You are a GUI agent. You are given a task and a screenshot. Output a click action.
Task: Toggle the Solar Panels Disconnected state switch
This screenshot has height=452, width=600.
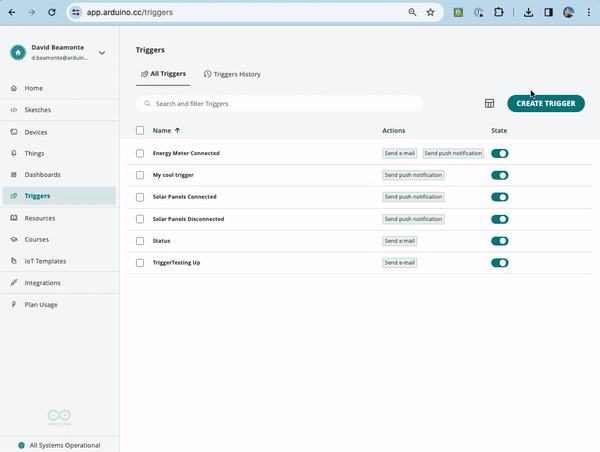pos(500,219)
